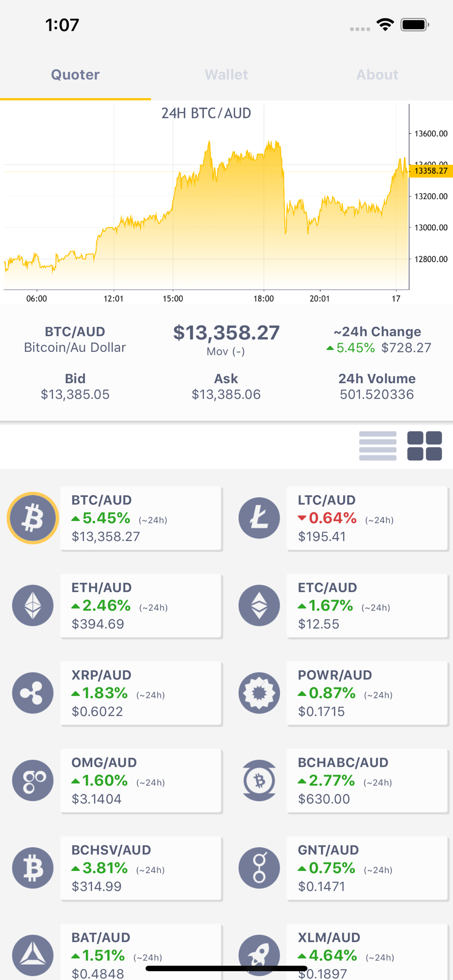Select the Ethereum coin icon
Screen dimensions: 453x980
pos(33,605)
